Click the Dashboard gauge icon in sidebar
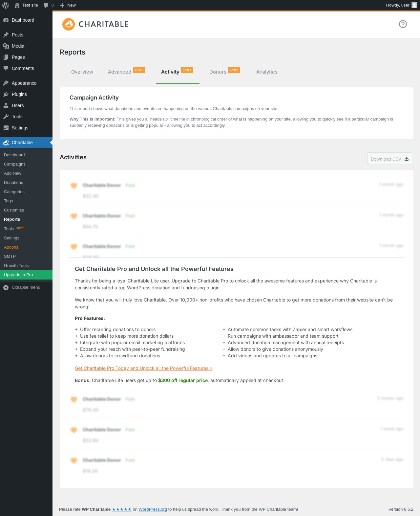The height and width of the screenshot is (516, 420). (x=6, y=20)
